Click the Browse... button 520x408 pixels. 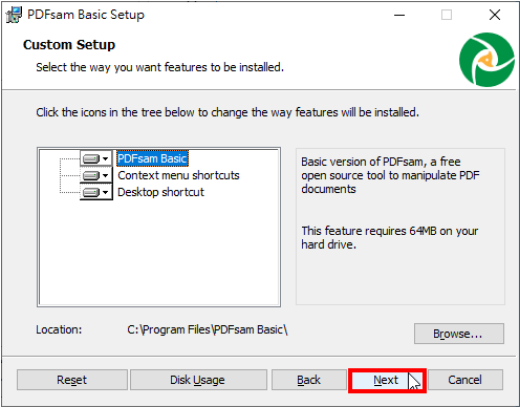click(x=459, y=333)
